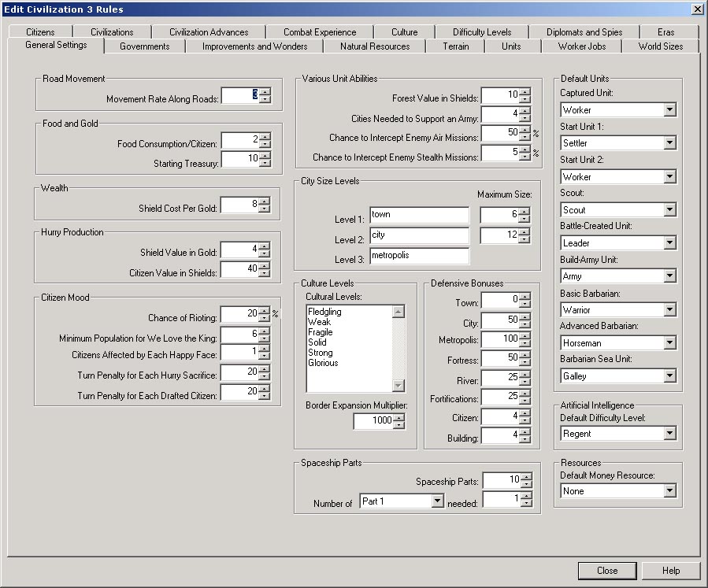Click the Level 1 town name field

click(419, 215)
